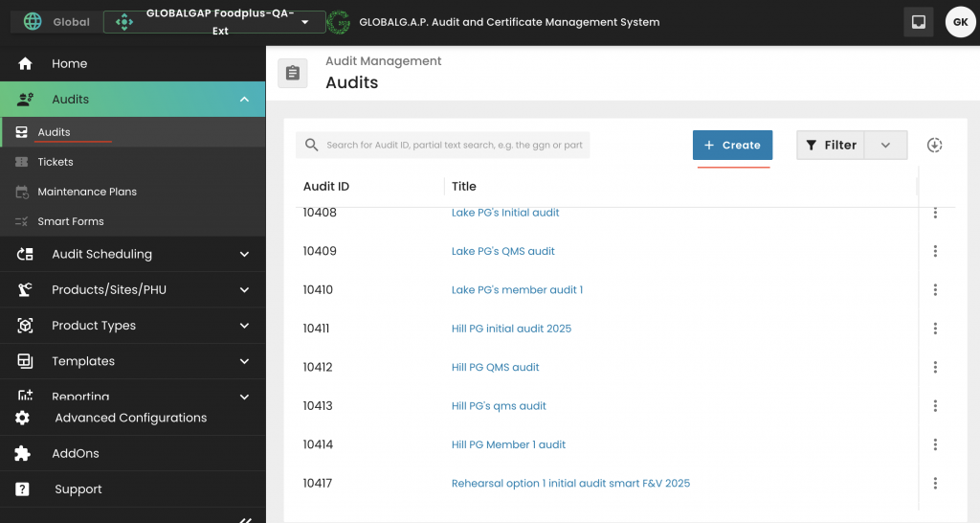The width and height of the screenshot is (980, 523).
Task: Click the Global globe icon
Action: tap(33, 21)
